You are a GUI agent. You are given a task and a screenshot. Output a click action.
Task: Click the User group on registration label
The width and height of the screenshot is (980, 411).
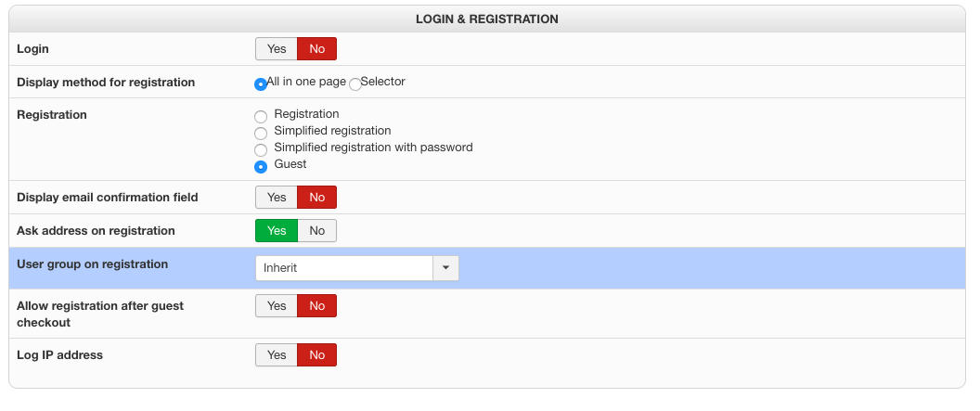coord(93,264)
